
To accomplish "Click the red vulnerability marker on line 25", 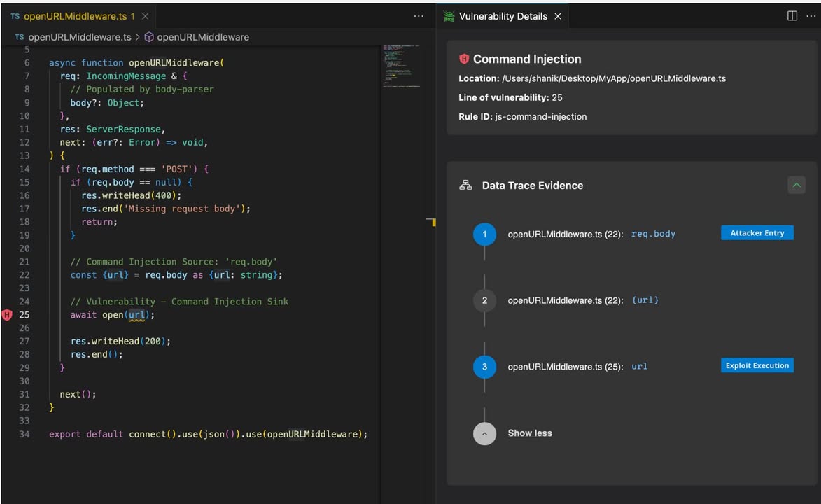I will pos(6,315).
